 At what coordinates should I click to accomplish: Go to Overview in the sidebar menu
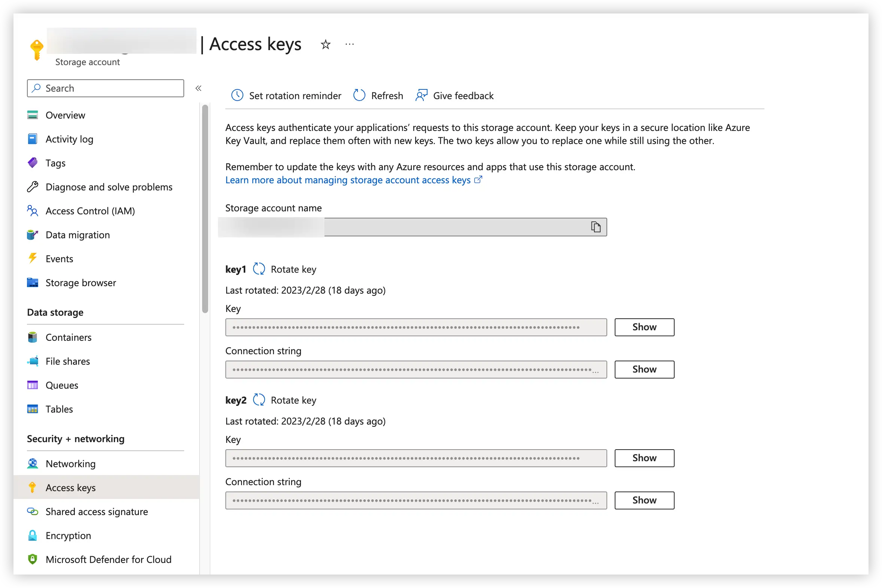tap(65, 115)
